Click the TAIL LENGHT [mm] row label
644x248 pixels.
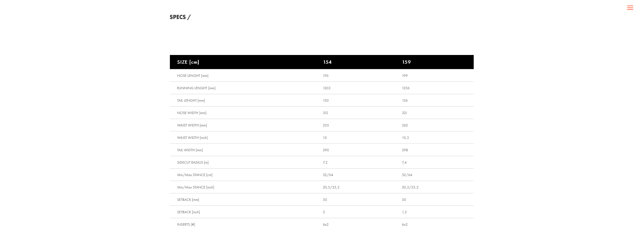[191, 100]
